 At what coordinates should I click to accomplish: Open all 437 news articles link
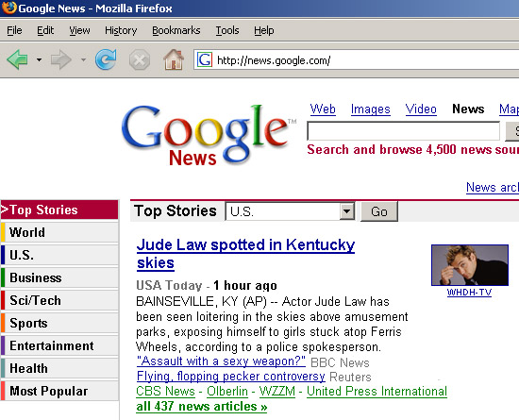tap(202, 407)
